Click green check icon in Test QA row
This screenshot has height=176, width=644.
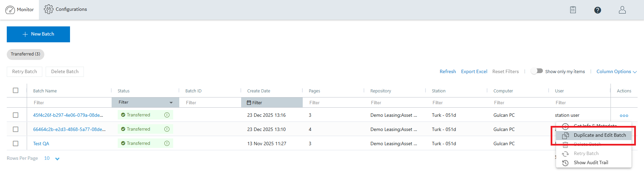(123, 143)
